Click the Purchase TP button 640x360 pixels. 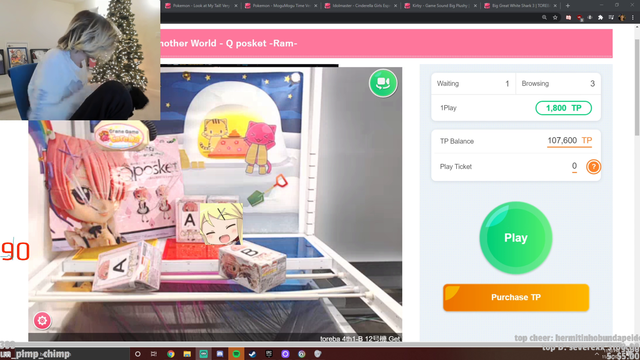coord(516,298)
